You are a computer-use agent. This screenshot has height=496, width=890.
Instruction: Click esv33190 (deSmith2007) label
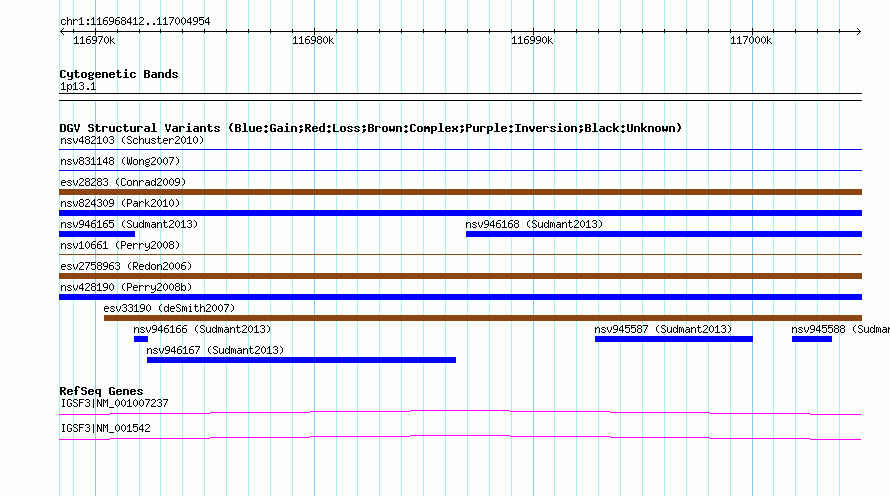169,308
